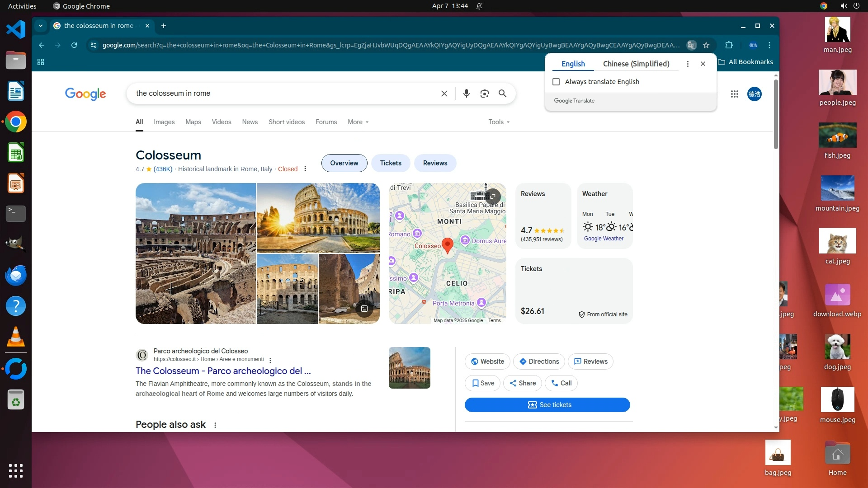868x488 pixels.
Task: Click the translate page icon in address bar
Action: click(691, 45)
